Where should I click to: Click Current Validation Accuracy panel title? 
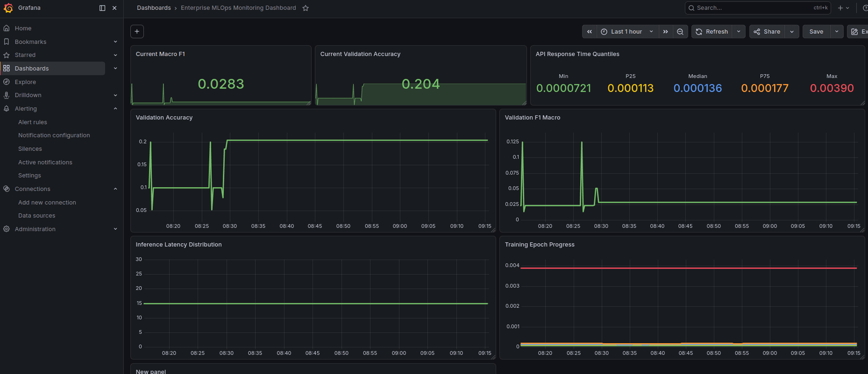tap(360, 54)
